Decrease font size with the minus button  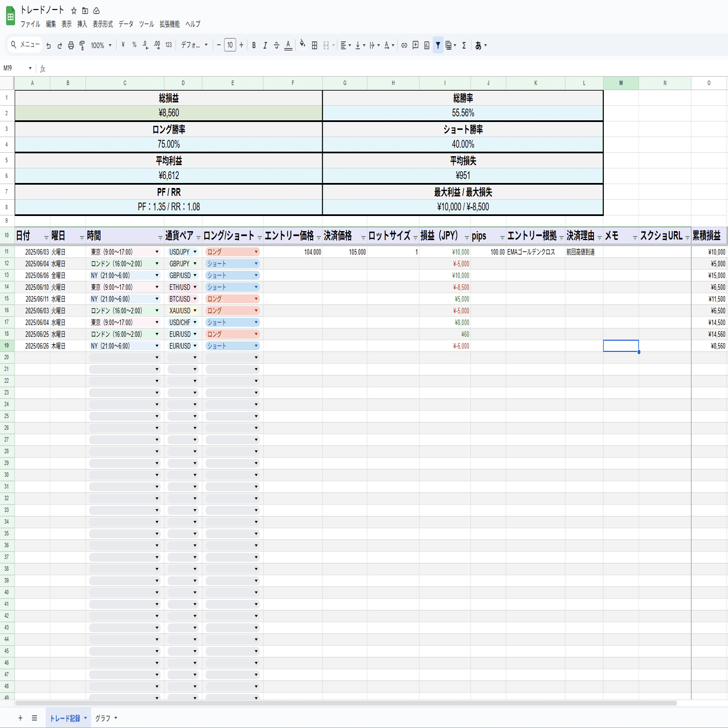(219, 45)
